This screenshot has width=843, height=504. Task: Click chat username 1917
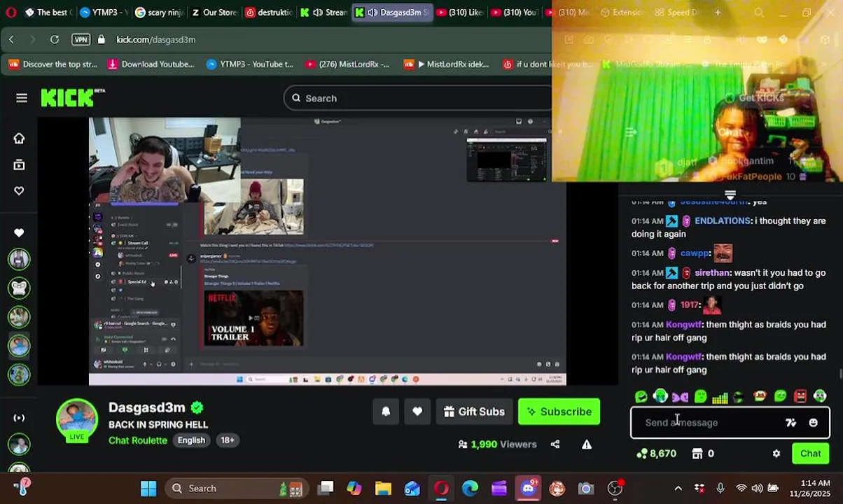coord(690,304)
